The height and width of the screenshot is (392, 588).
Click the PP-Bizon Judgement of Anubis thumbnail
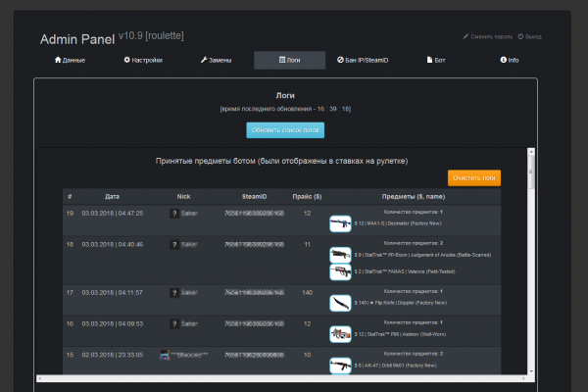coord(340,255)
